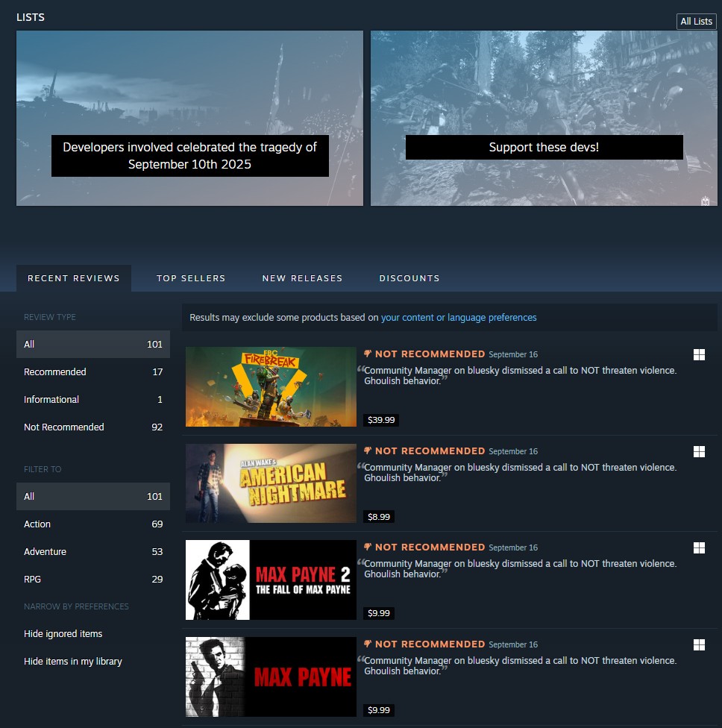The image size is (722, 728).
Task: Click the grid icon beside American Nightmare review
Action: coord(699,451)
